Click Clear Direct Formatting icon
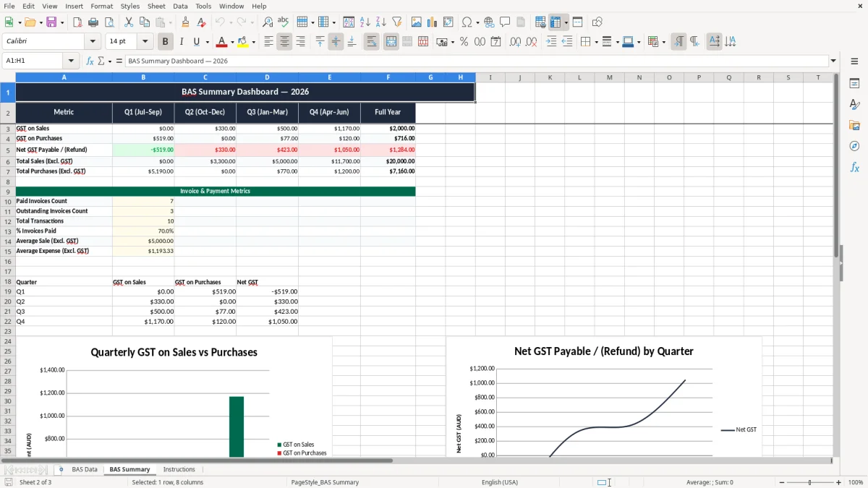 tap(200, 22)
